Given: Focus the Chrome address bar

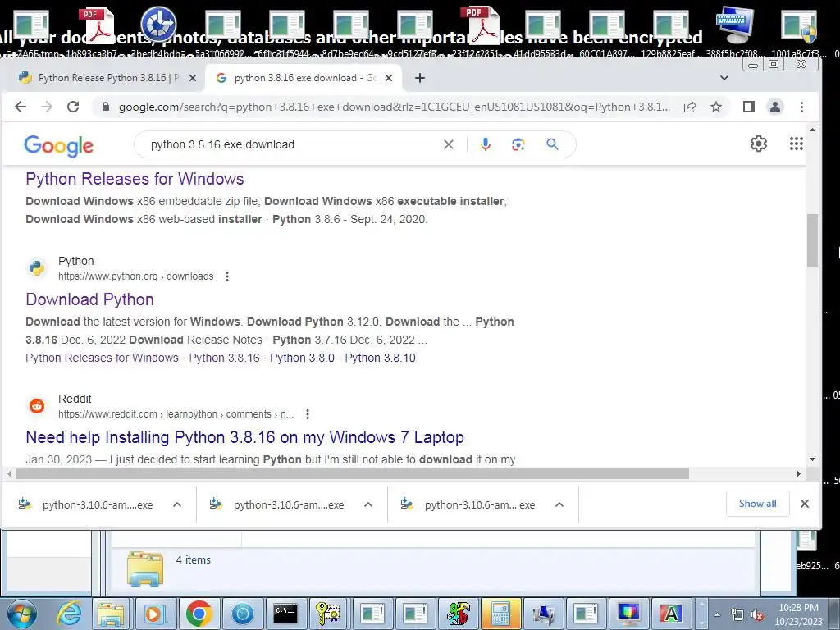Looking at the screenshot, I should click(394, 107).
